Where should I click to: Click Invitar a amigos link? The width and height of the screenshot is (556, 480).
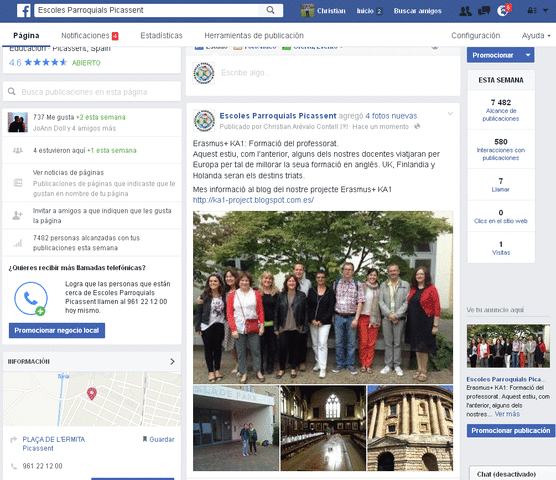pyautogui.click(x=102, y=216)
